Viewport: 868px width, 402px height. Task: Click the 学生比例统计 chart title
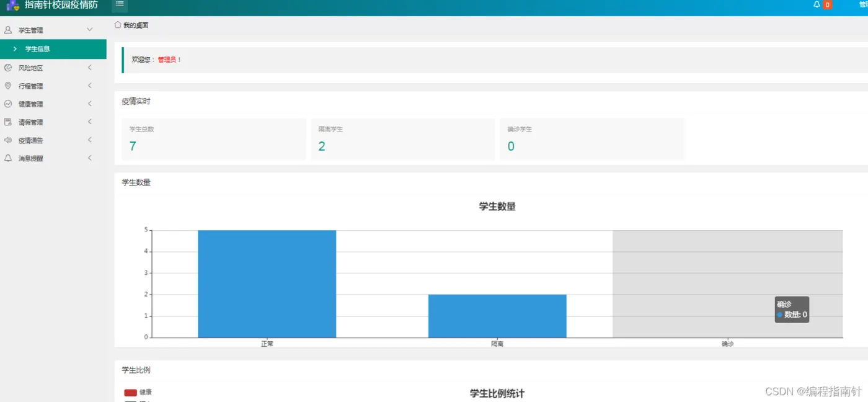pyautogui.click(x=497, y=393)
